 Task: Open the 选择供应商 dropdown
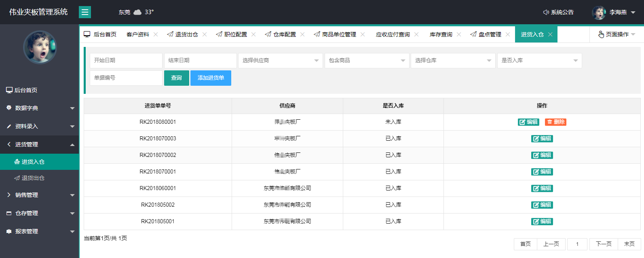pyautogui.click(x=280, y=61)
